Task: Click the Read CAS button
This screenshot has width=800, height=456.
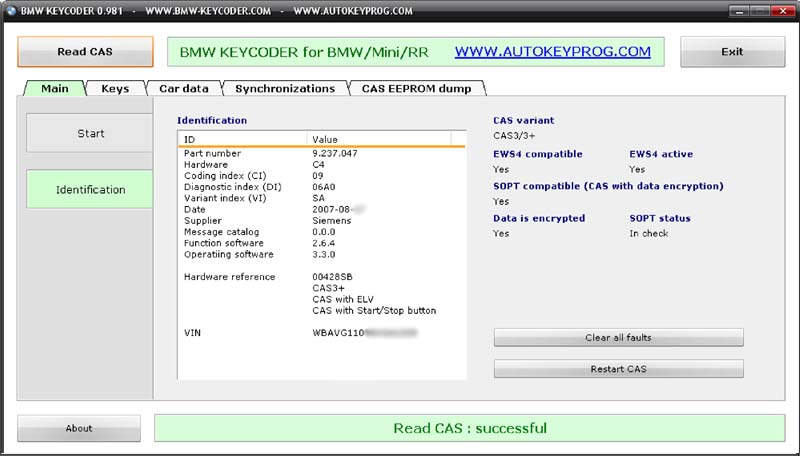Action: coord(85,52)
